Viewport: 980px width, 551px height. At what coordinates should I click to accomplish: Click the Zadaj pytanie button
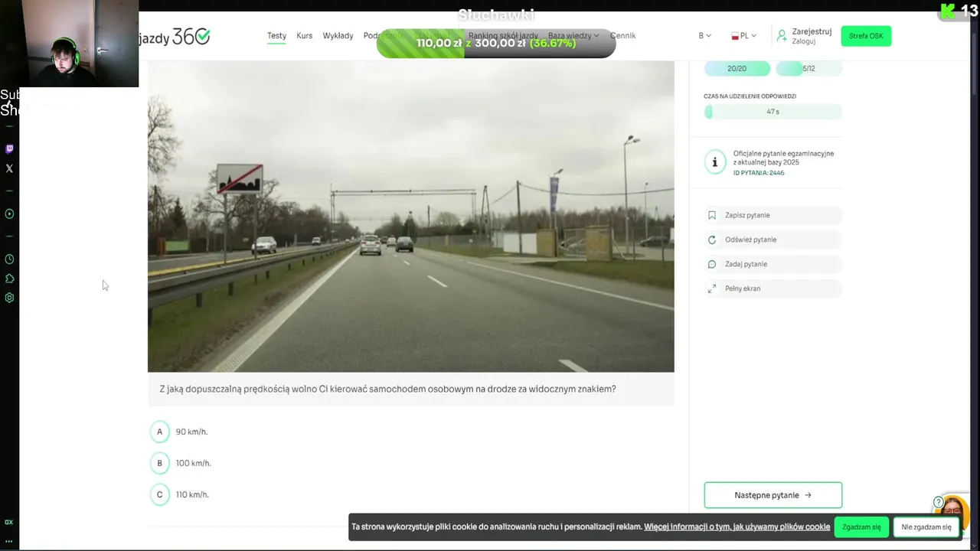(773, 264)
